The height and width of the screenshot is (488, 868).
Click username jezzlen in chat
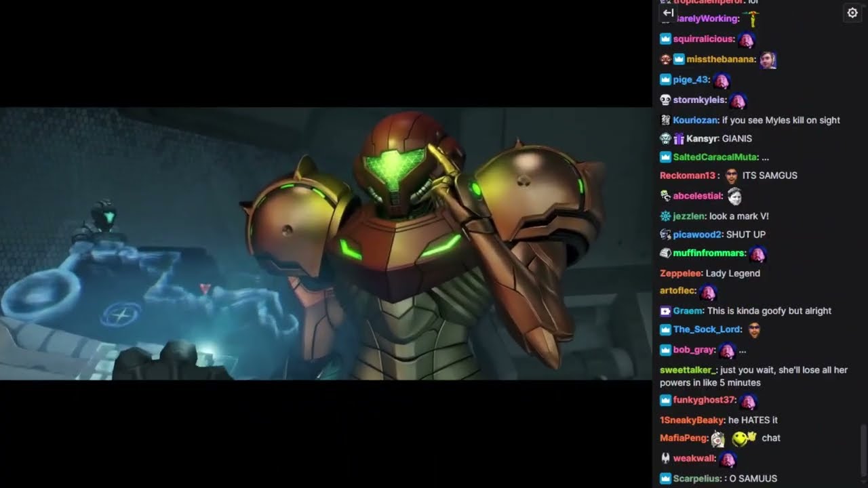tap(688, 216)
